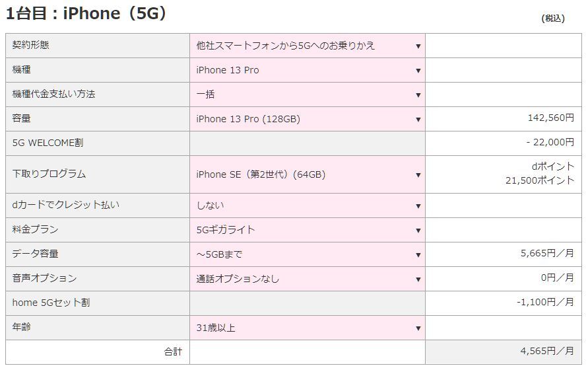Expand the 機種 model dropdown showing iPhone 13 Pro
Screen dimensions: 588x370
pos(308,70)
